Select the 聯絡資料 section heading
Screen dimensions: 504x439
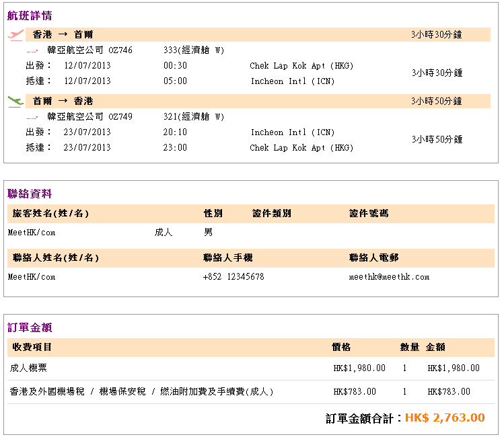click(30, 194)
